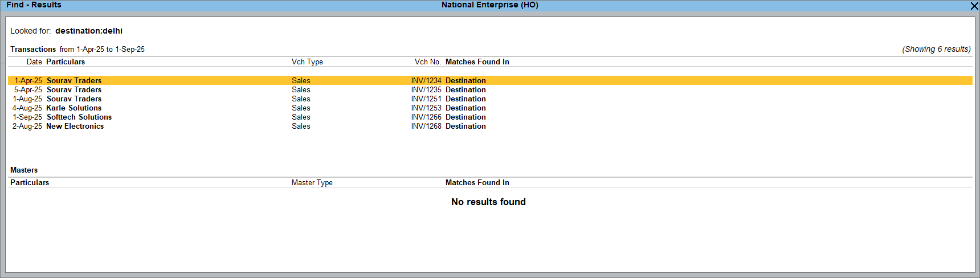Select the Karle Solutions transaction

[x=74, y=108]
